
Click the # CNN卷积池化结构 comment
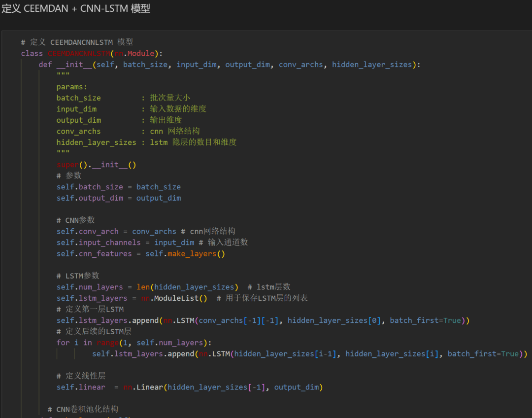83,409
